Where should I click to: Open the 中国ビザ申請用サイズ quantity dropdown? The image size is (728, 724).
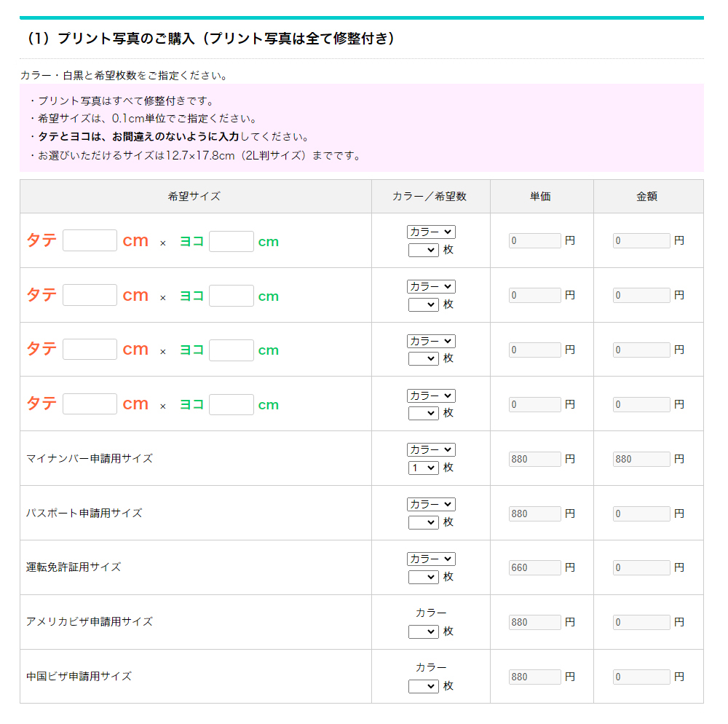pos(423,686)
